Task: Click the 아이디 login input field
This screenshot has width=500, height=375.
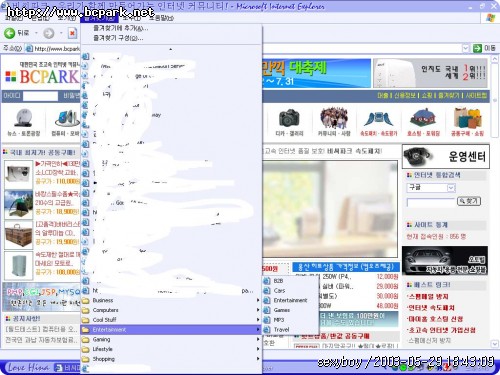Action: (x=40, y=96)
